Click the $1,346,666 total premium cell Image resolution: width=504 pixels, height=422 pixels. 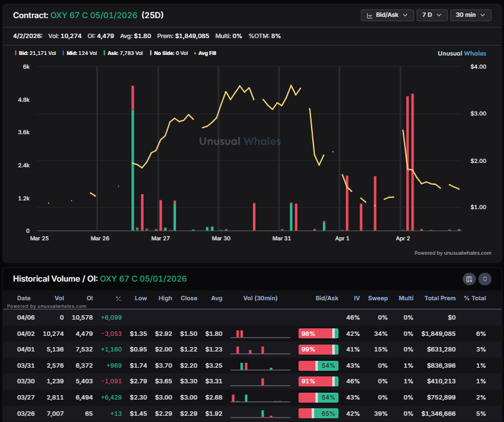click(x=438, y=413)
